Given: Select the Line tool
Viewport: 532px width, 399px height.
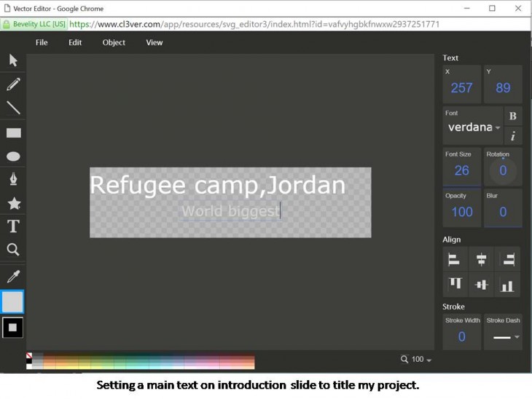Looking at the screenshot, I should (x=13, y=108).
